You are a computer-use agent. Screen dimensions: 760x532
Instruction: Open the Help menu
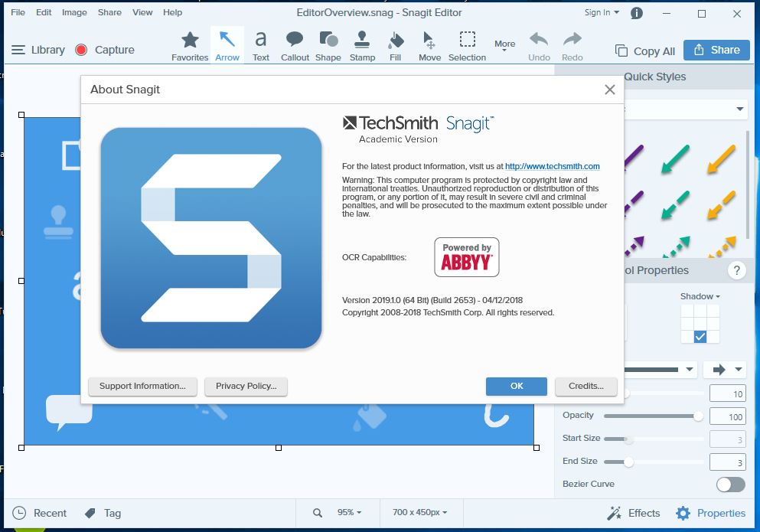click(x=172, y=12)
